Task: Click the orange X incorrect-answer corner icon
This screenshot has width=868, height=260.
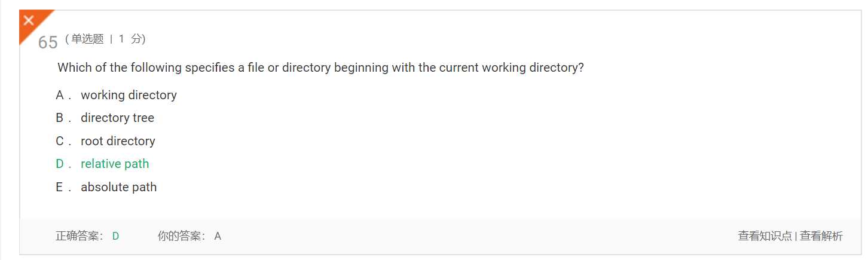Action: click(x=30, y=22)
